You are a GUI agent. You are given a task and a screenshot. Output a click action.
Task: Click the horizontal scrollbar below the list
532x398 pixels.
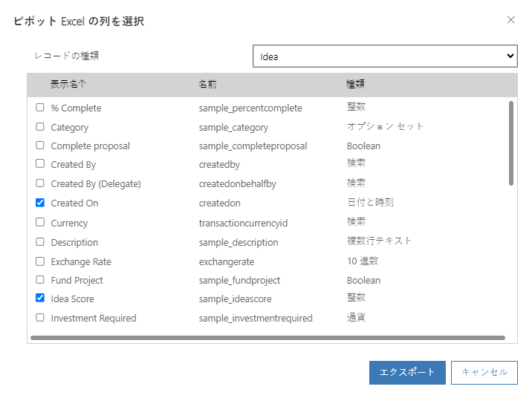click(x=267, y=338)
